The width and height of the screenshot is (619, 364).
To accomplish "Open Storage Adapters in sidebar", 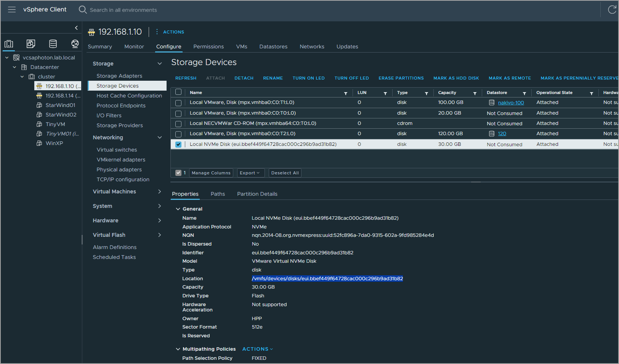I will pyautogui.click(x=119, y=76).
